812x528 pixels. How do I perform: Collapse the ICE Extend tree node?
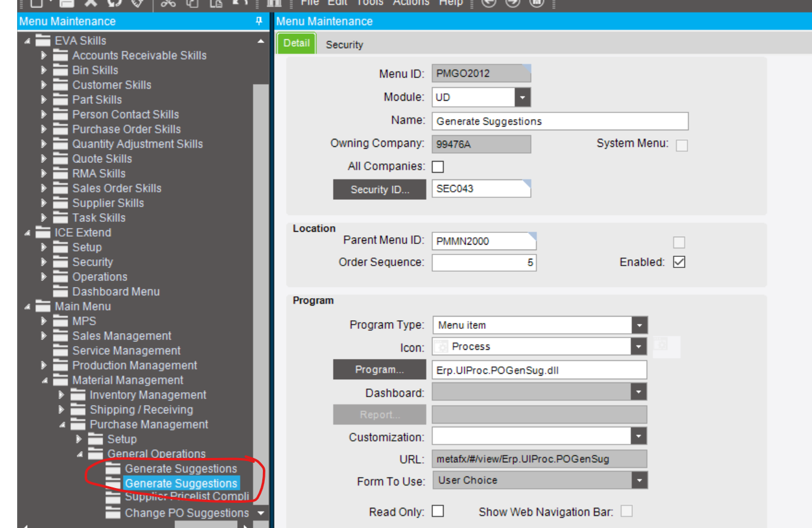(27, 233)
